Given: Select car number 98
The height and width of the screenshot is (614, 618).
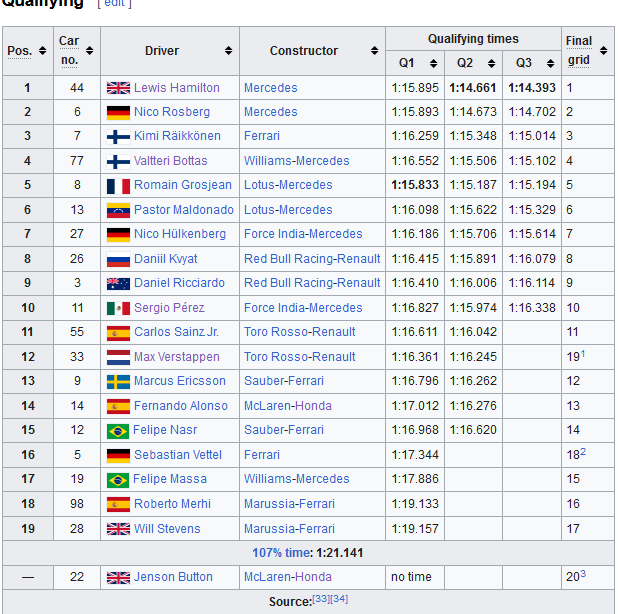Looking at the screenshot, I should pos(77,504).
